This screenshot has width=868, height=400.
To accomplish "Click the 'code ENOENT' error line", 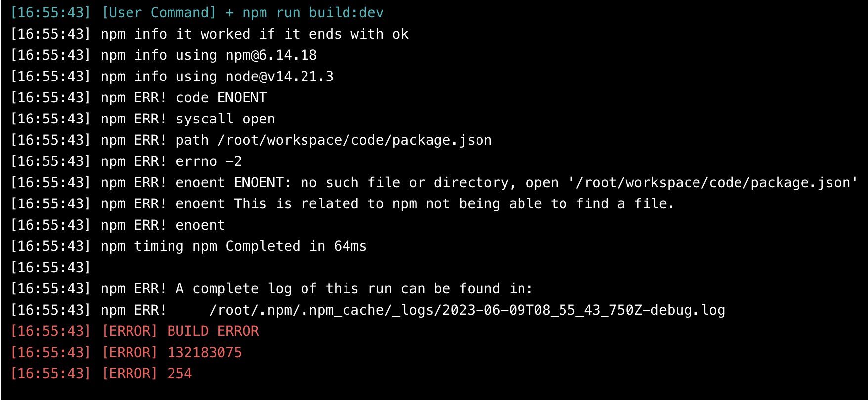I will pos(139,98).
